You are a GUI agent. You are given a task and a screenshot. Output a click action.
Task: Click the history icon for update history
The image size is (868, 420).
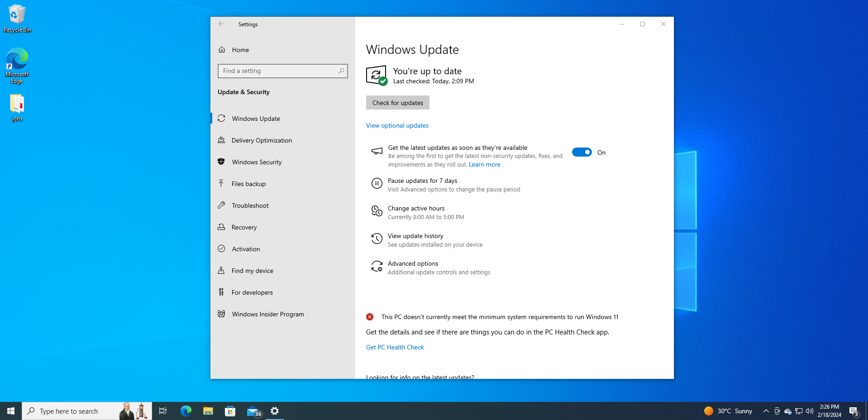pos(377,239)
